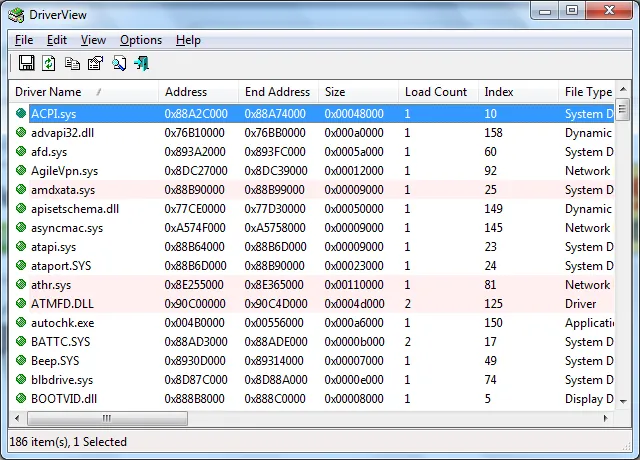Image resolution: width=640 pixels, height=460 pixels.
Task: Click the green icon beside ATMFD.DLL
Action: pyautogui.click(x=21, y=303)
